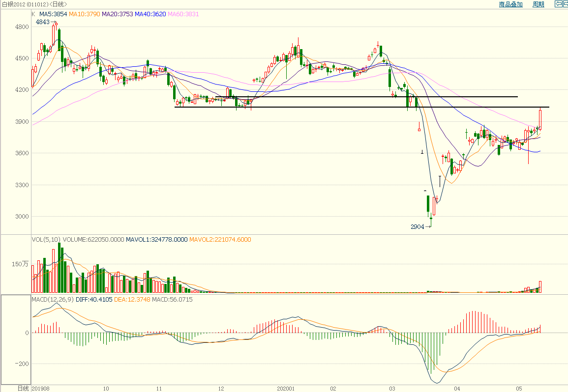Click the left arrow navigation icon
This screenshot has height=392, width=568.
pyautogui.click(x=558, y=4)
